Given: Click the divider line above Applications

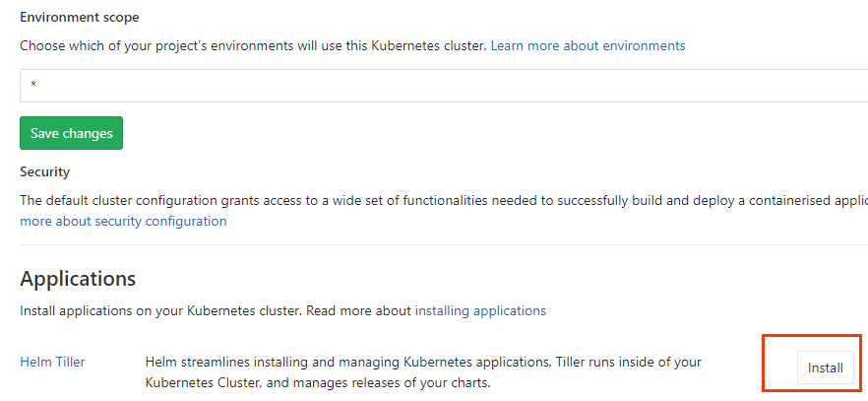Looking at the screenshot, I should coord(443,244).
